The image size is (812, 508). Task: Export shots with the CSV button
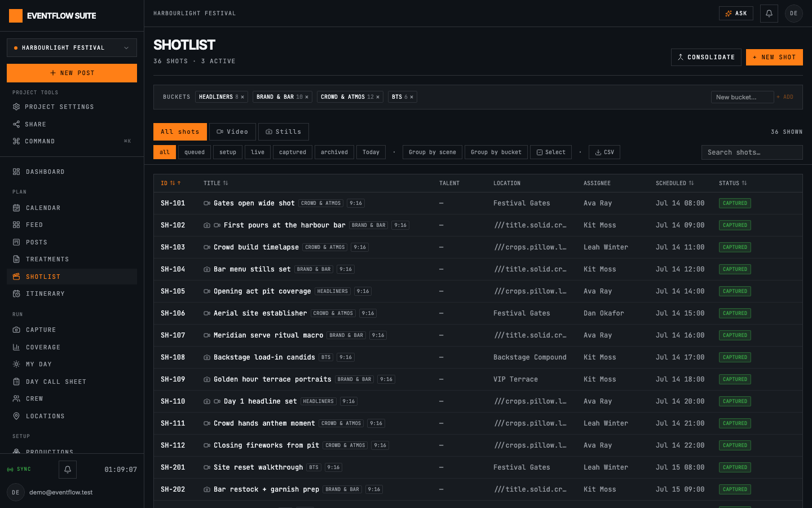604,152
